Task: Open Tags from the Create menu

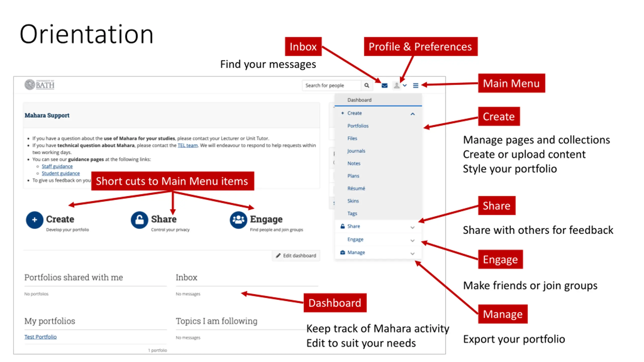Action: pyautogui.click(x=352, y=213)
